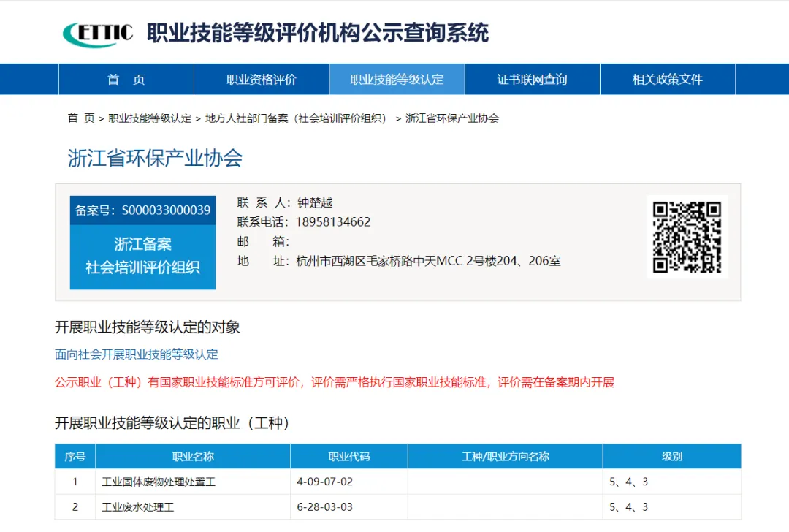Screen dimensions: 789x532
Task: Click 职业技能等级认定 breadcrumb link
Action: 150,118
